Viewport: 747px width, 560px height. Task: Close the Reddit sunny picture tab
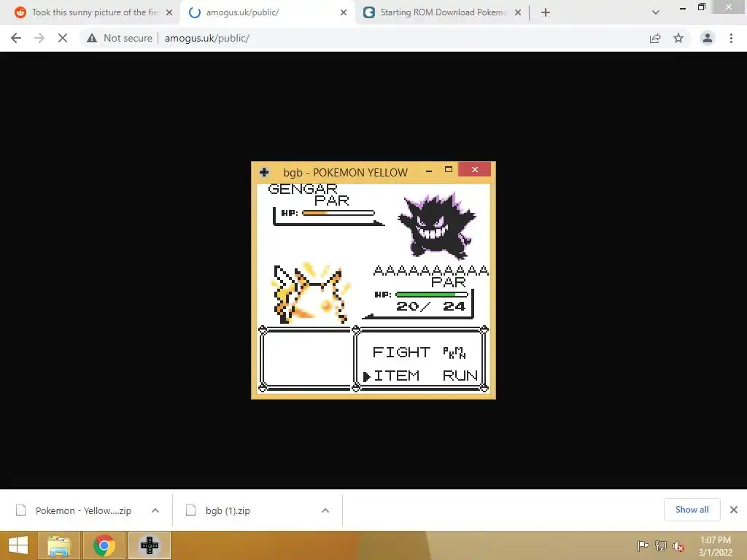coord(169,12)
